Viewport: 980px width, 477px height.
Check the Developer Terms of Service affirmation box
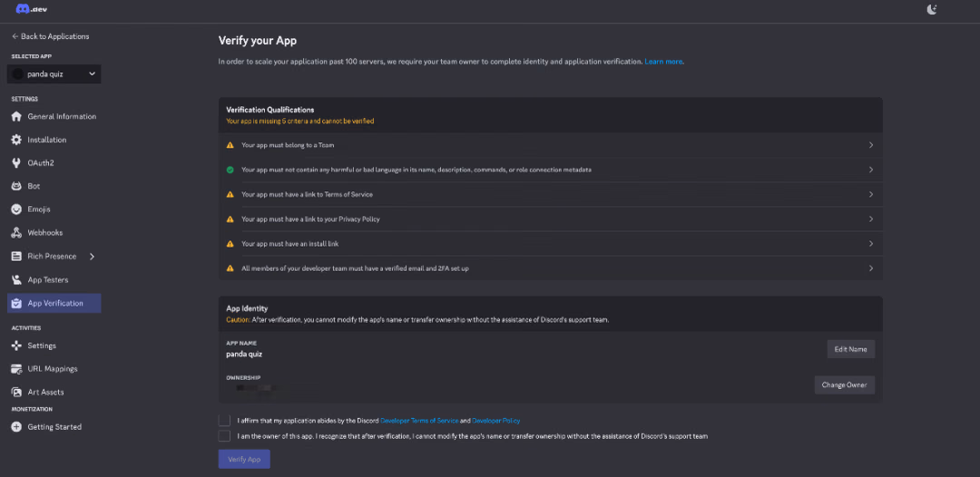(x=224, y=420)
